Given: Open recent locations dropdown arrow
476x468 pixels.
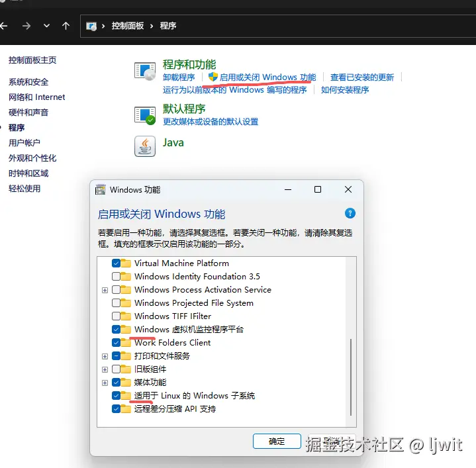Looking at the screenshot, I should click(x=46, y=26).
